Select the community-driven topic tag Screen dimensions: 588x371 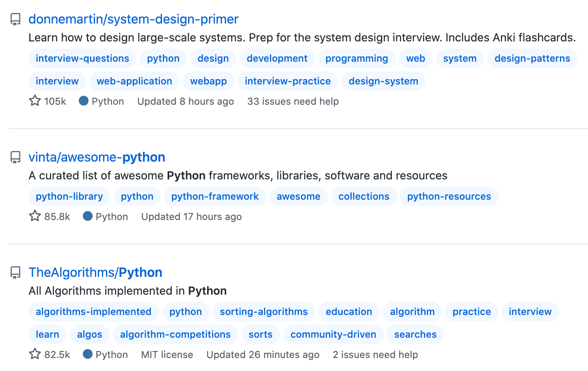click(x=333, y=334)
